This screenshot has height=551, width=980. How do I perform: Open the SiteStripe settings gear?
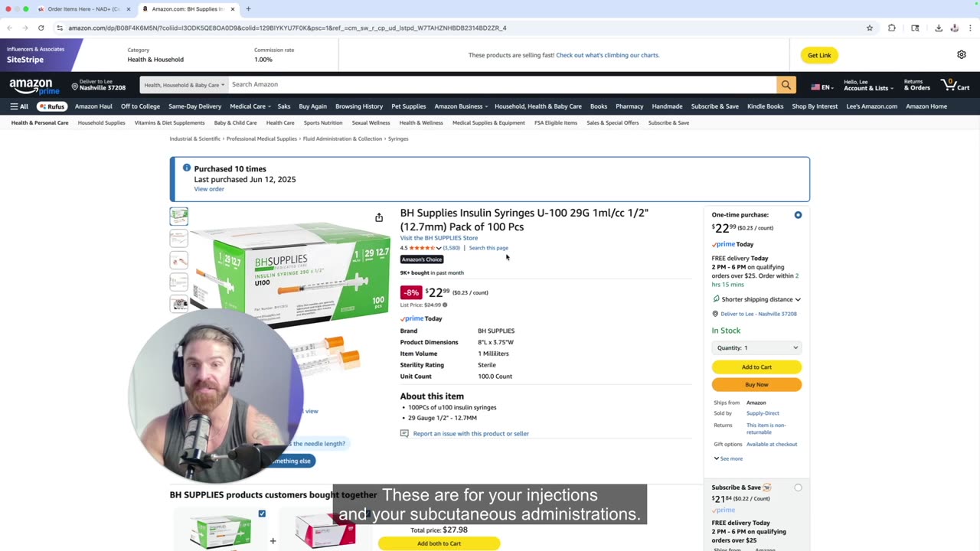coord(962,54)
